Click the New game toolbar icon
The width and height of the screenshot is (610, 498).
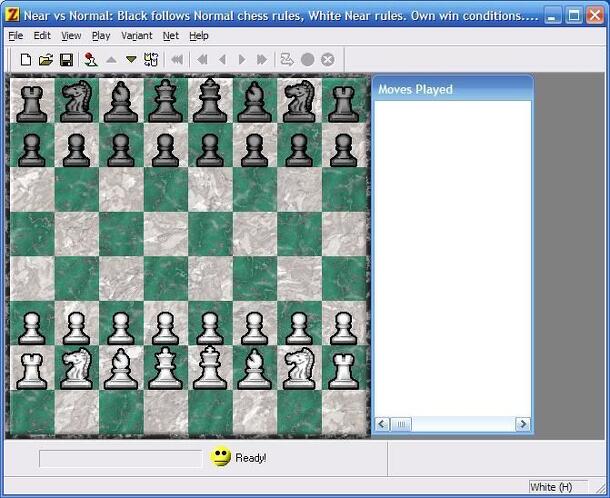click(x=26, y=60)
